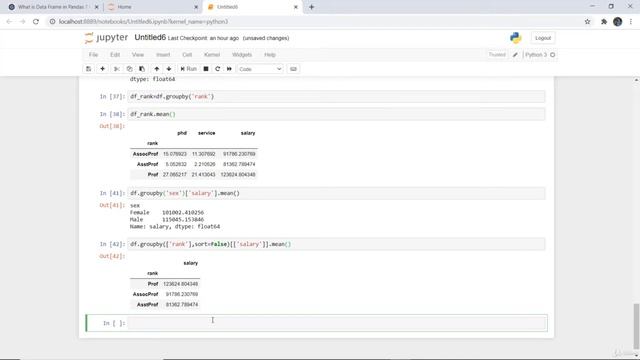Click the Female salary value in Out[41]
This screenshot has height=360, width=640.
(183, 213)
